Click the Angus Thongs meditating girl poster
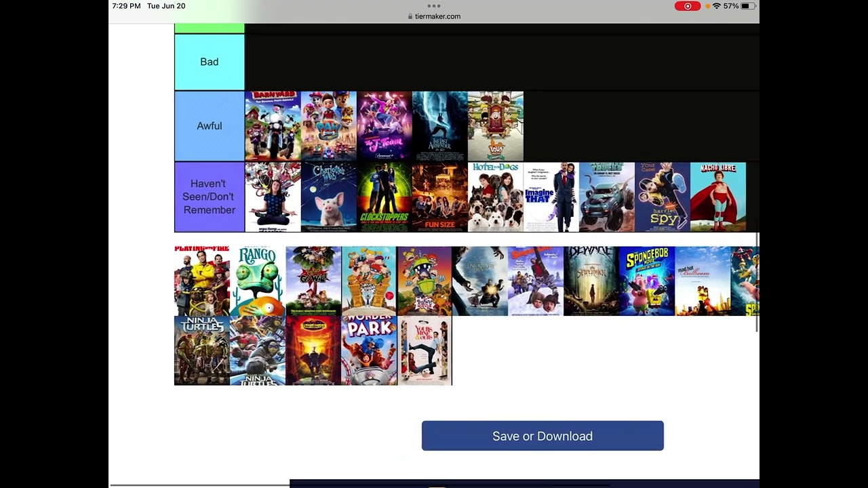868x488 pixels. coord(273,197)
